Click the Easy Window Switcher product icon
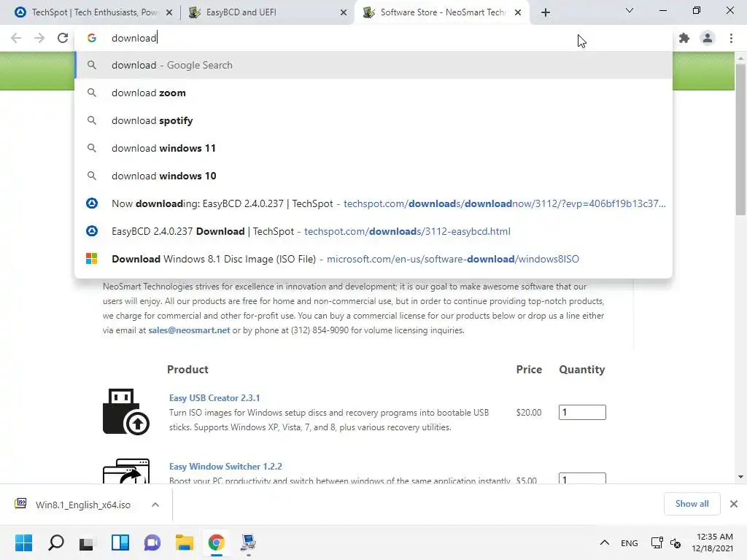Screen dimensions: 747x560 coord(126,471)
